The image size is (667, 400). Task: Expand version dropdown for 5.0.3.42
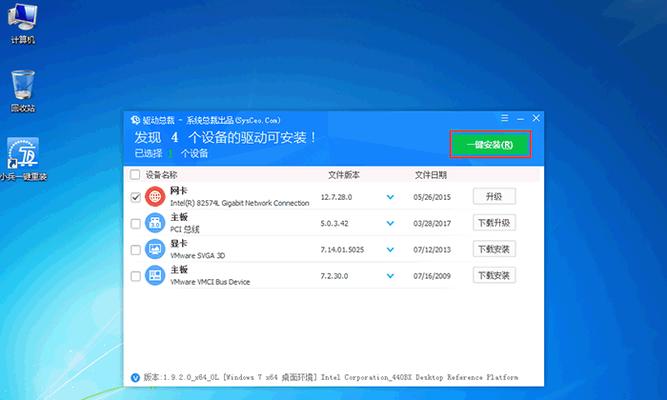click(390, 223)
